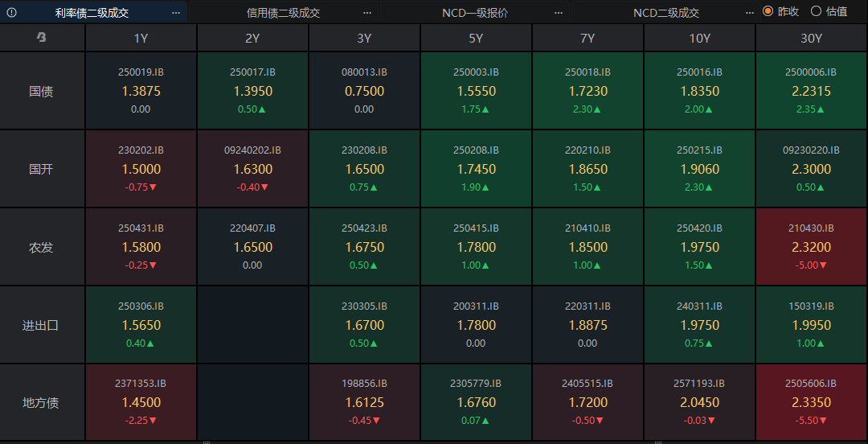
Task: Select the 30Y column header
Action: [811, 38]
